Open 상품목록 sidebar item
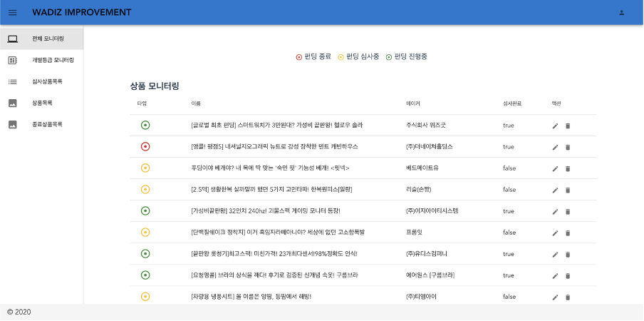Screen dimensions: 644x321 (x=41, y=103)
